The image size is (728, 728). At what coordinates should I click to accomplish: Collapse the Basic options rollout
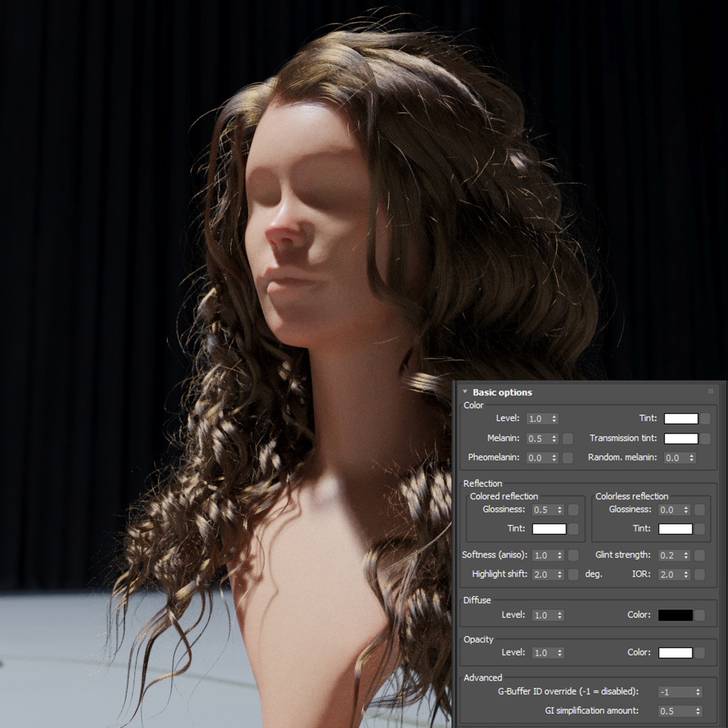465,392
